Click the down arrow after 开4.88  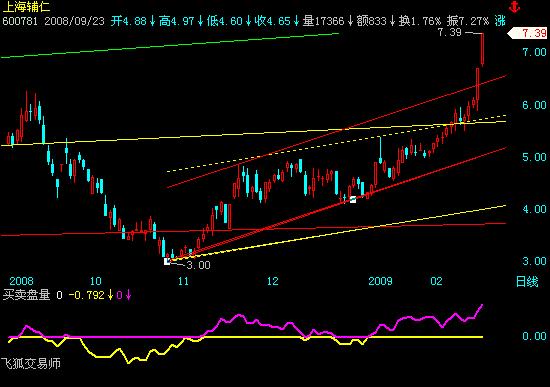pos(152,21)
